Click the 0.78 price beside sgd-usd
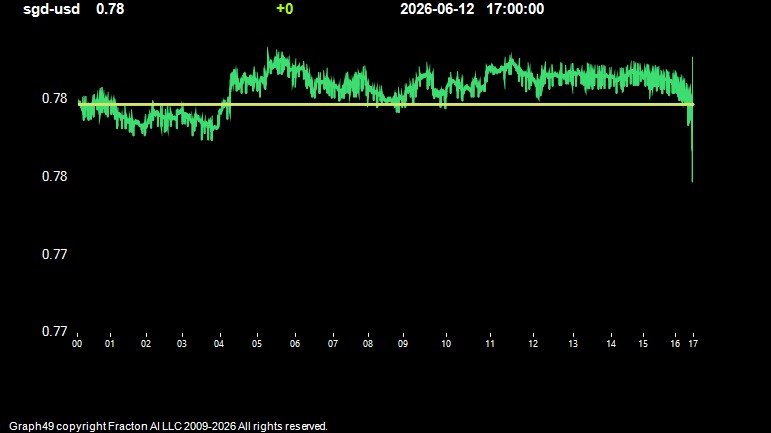This screenshot has height=433, width=771. tap(110, 9)
